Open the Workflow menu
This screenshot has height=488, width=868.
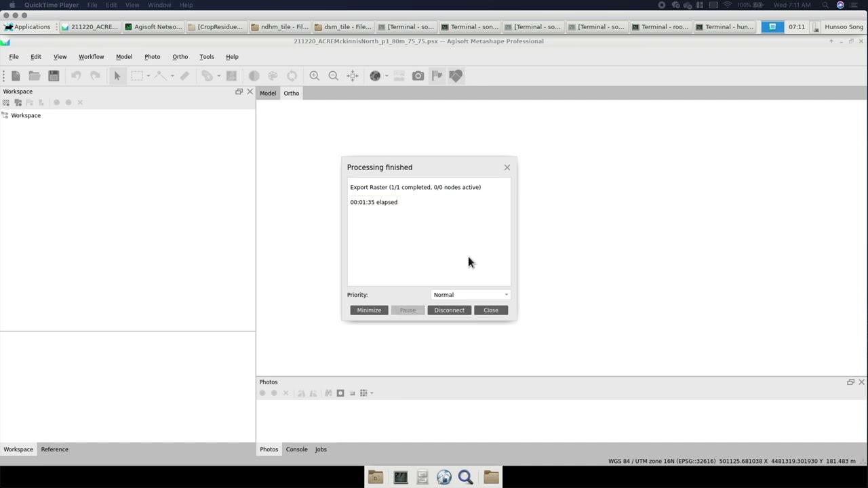point(91,57)
